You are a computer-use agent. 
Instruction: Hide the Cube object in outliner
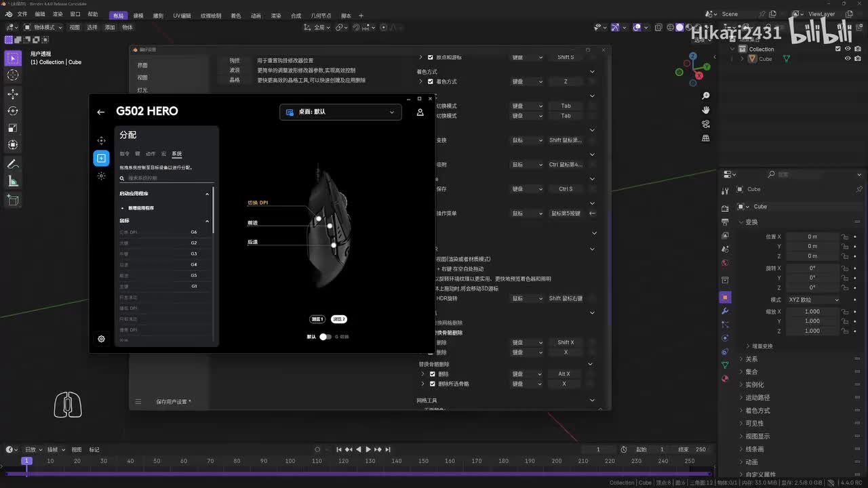coord(848,59)
